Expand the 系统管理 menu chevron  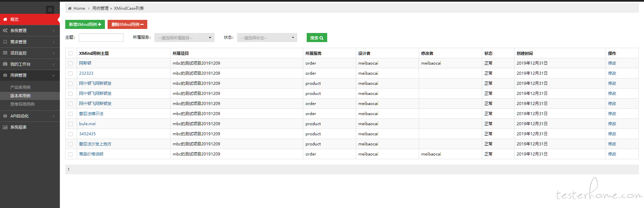pos(53,31)
